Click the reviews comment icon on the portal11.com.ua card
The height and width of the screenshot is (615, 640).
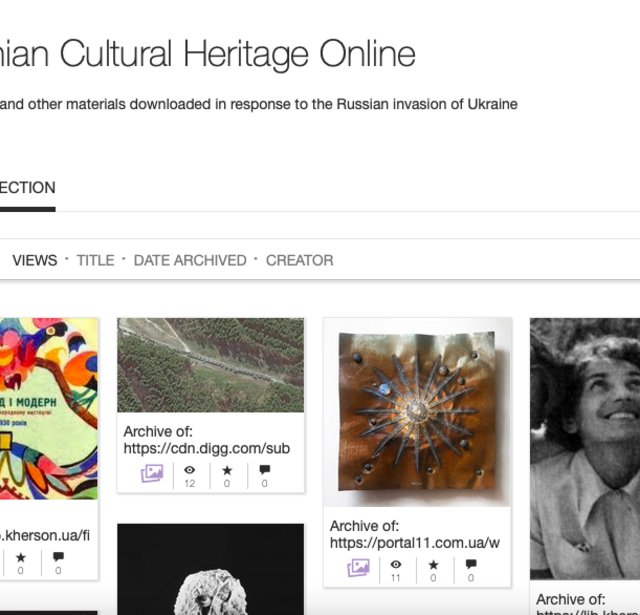[471, 564]
